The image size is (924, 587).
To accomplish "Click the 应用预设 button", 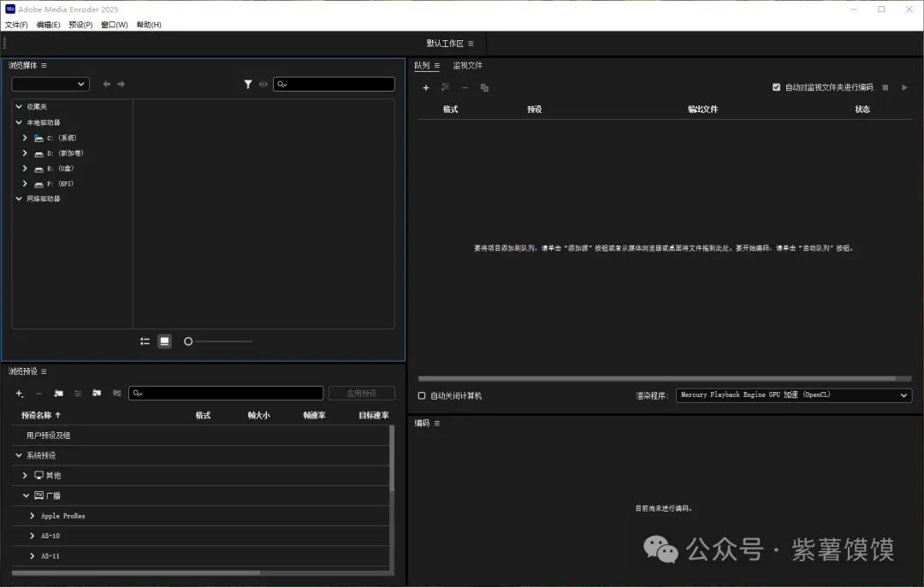I will point(361,394).
